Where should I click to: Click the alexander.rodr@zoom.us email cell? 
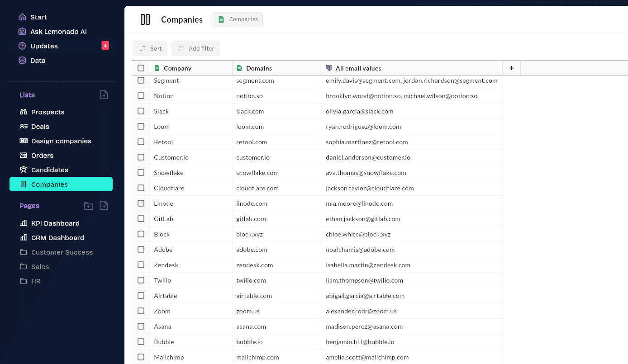(412, 311)
